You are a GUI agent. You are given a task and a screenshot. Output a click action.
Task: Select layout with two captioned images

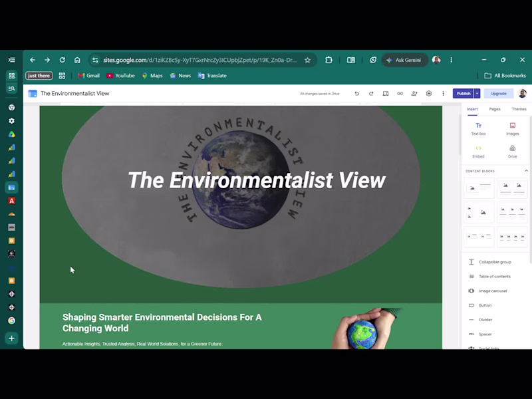tap(512, 188)
